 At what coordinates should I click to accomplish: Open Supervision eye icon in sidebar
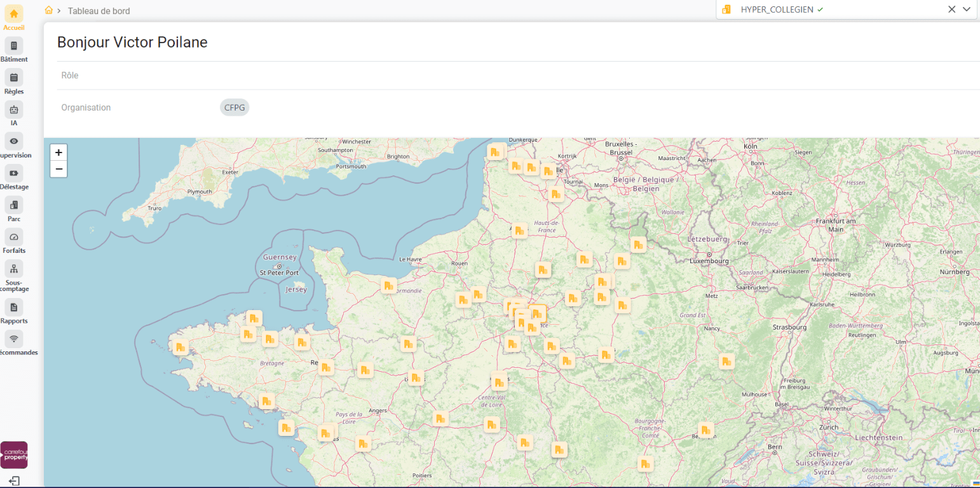coord(14,141)
